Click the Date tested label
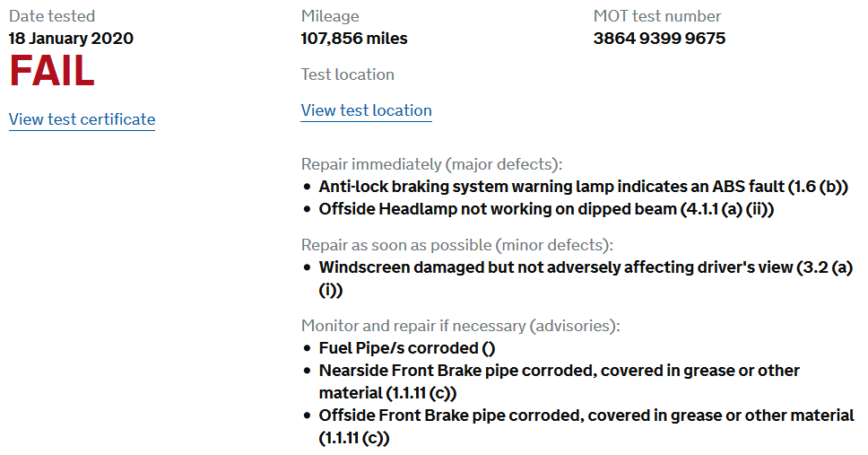 click(x=52, y=16)
